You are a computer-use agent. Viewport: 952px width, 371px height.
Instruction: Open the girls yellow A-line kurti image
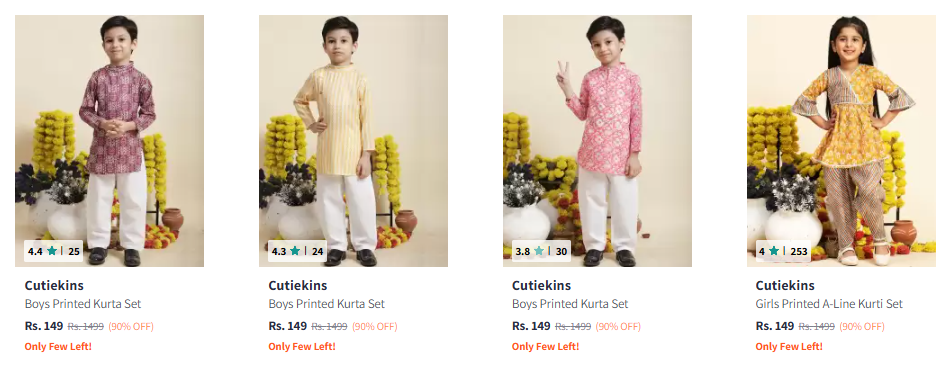pyautogui.click(x=841, y=141)
